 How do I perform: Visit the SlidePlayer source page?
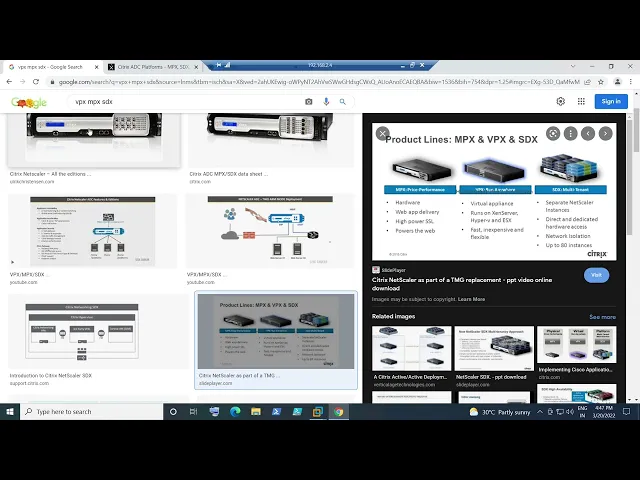(596, 275)
